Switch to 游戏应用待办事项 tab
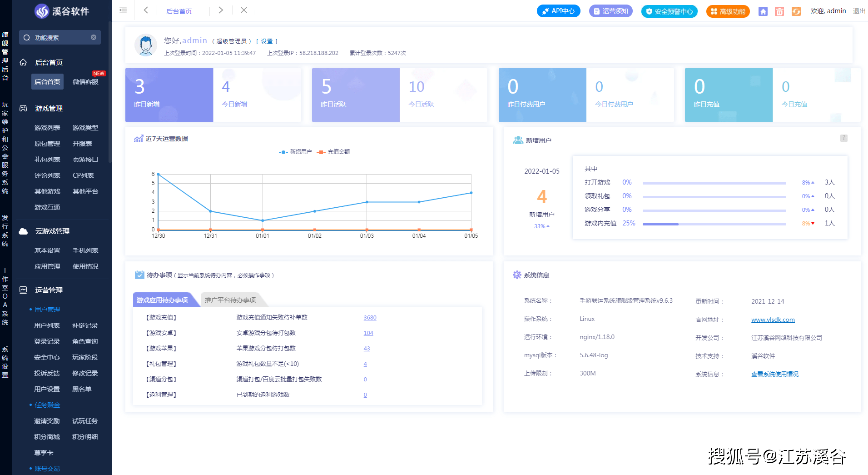This screenshot has height=475, width=868. pos(163,300)
